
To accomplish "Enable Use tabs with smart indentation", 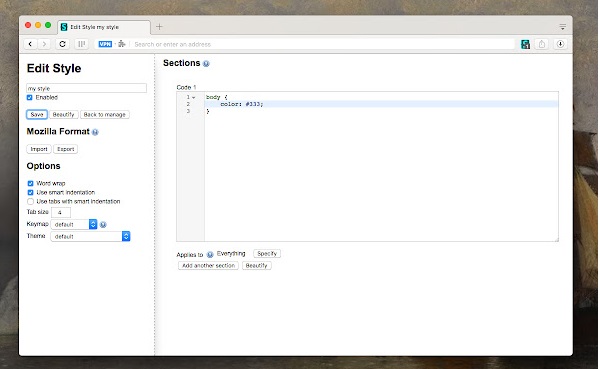I will click(x=30, y=201).
